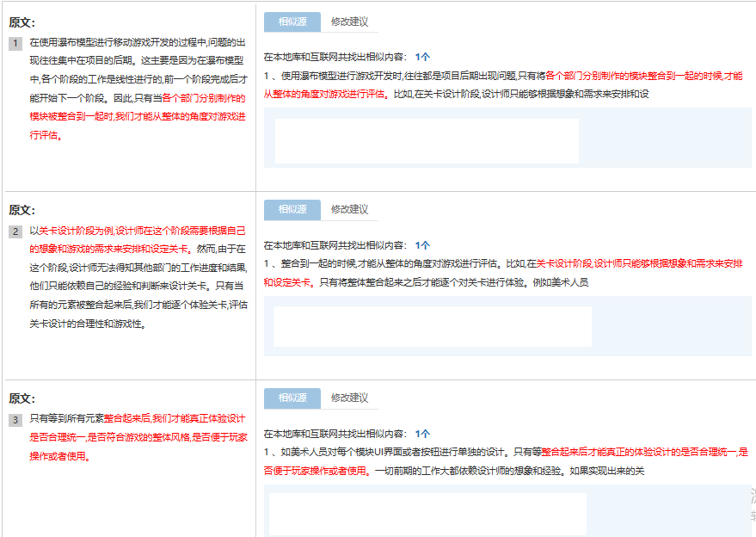Click the white source box in section 3
This screenshot has width=756, height=537.
coord(427,514)
